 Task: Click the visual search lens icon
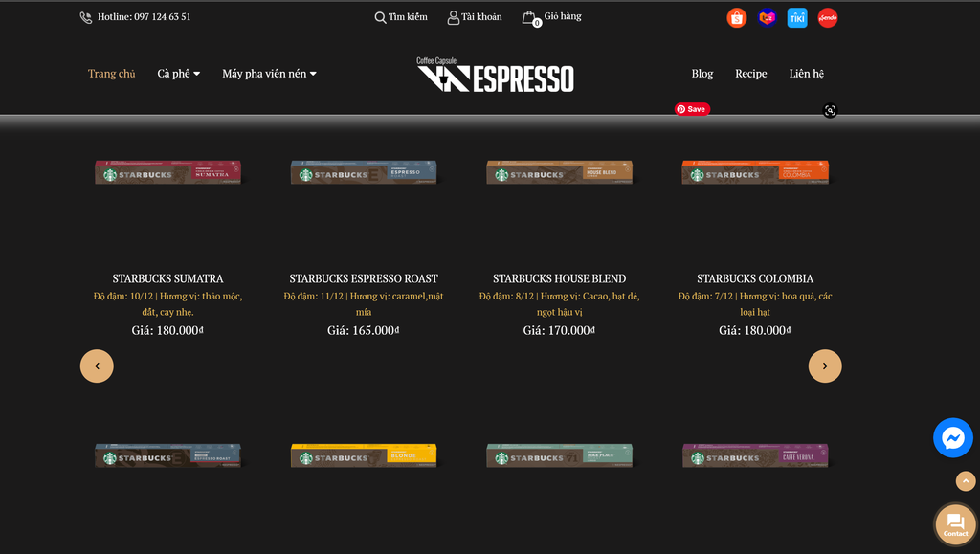point(830,111)
